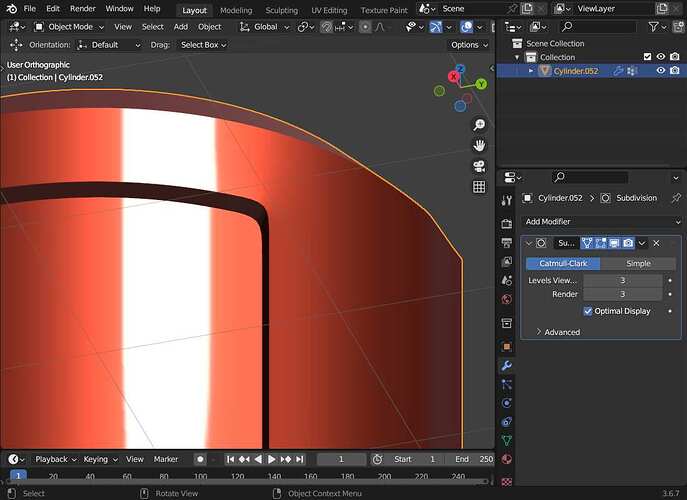Open Global transform orientation dropdown
687x500 pixels.
coord(264,27)
